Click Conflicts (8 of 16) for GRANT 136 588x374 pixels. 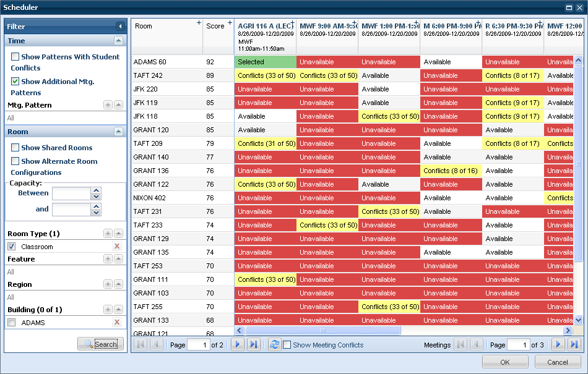[x=451, y=171]
